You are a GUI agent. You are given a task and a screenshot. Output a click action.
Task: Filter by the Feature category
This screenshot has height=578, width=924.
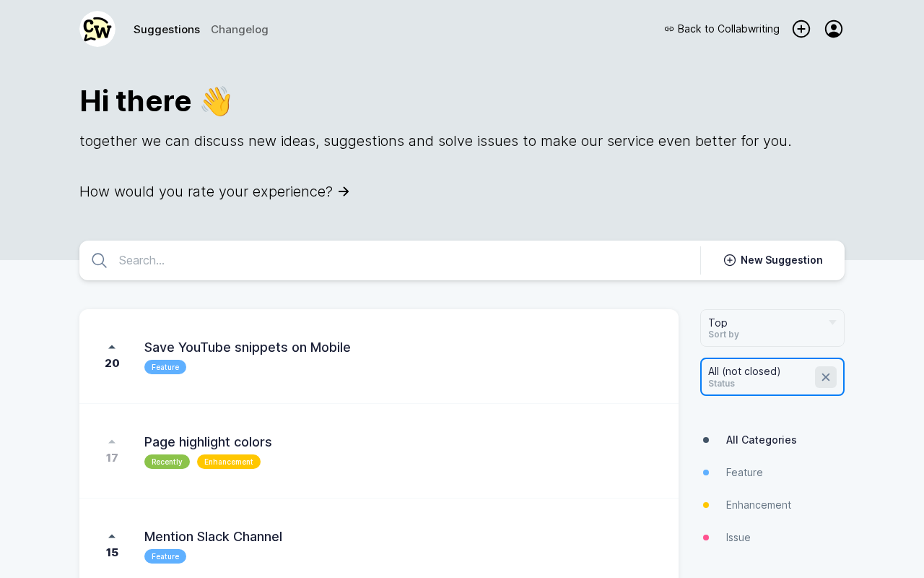pyautogui.click(x=744, y=473)
